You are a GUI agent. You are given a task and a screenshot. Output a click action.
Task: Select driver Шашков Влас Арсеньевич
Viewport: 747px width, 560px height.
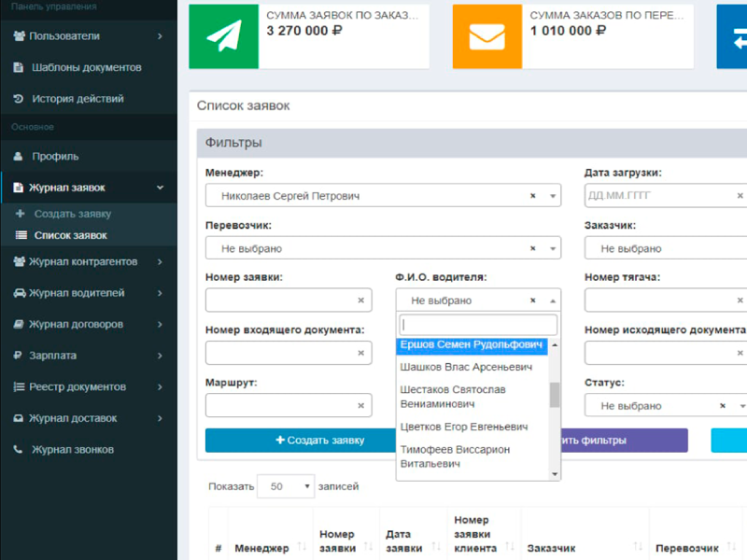tap(453, 367)
